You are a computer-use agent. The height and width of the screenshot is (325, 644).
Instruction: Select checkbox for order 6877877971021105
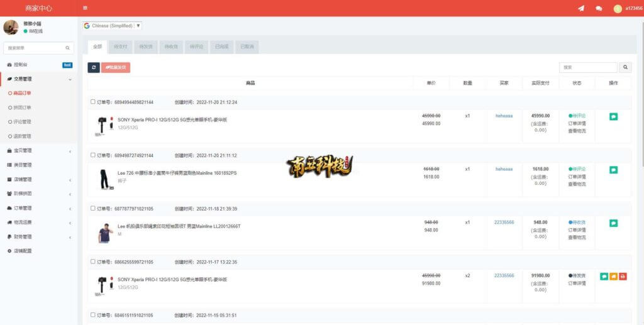point(93,209)
